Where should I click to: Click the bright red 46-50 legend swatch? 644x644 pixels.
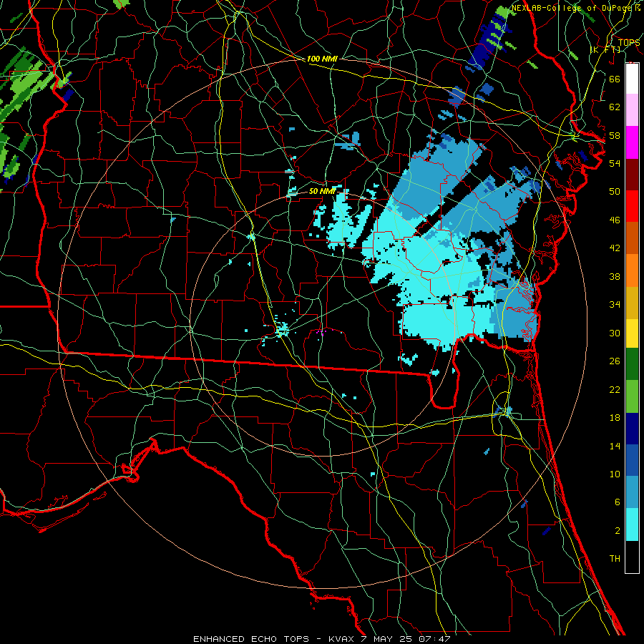pos(632,206)
